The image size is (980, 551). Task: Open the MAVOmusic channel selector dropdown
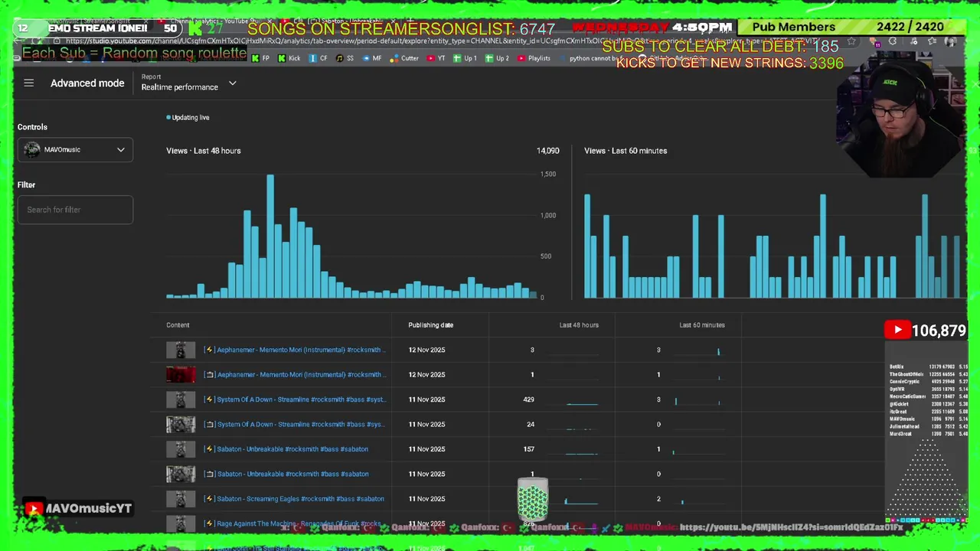click(75, 150)
